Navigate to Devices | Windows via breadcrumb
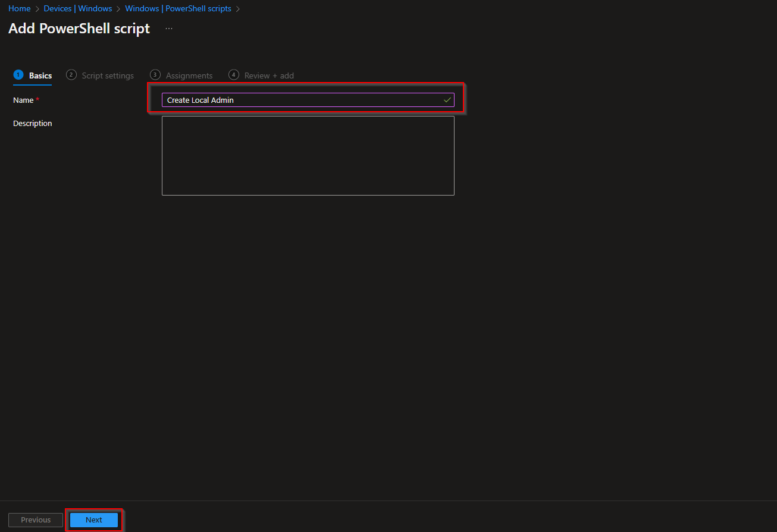Viewport: 777px width, 532px height. pyautogui.click(x=78, y=8)
